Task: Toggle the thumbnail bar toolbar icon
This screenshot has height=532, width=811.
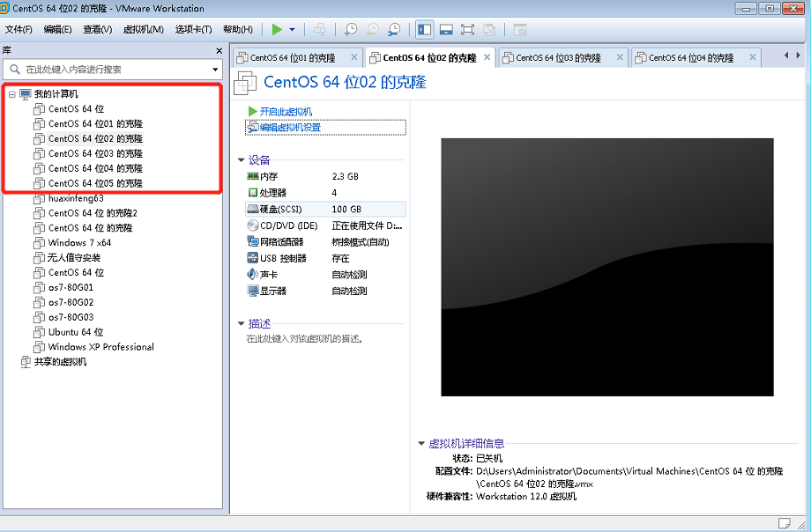Action: pos(446,29)
